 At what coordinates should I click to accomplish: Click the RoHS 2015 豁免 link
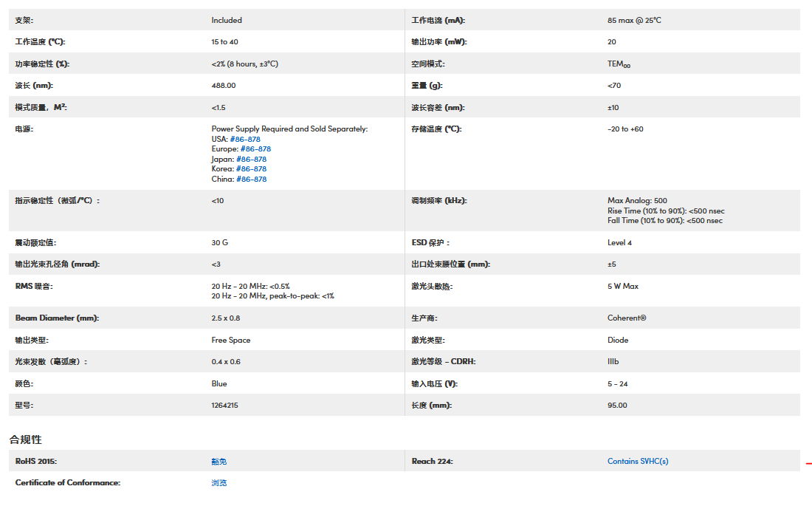219,461
